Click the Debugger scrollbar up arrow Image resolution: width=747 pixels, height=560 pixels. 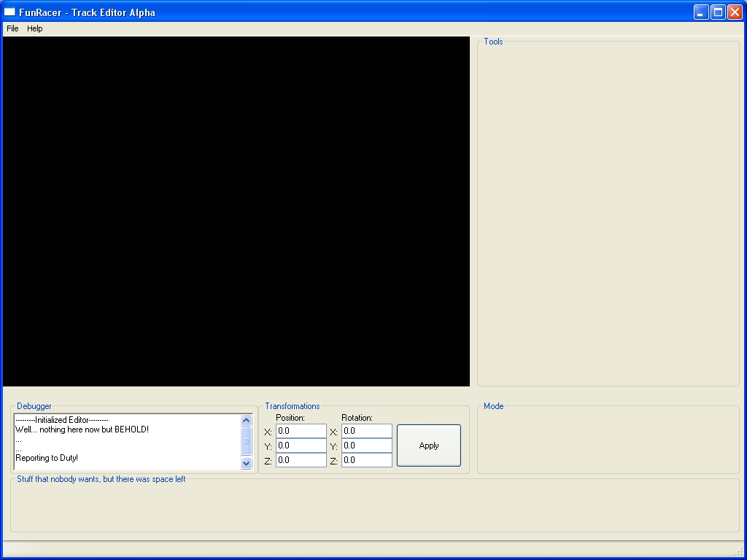(x=246, y=421)
